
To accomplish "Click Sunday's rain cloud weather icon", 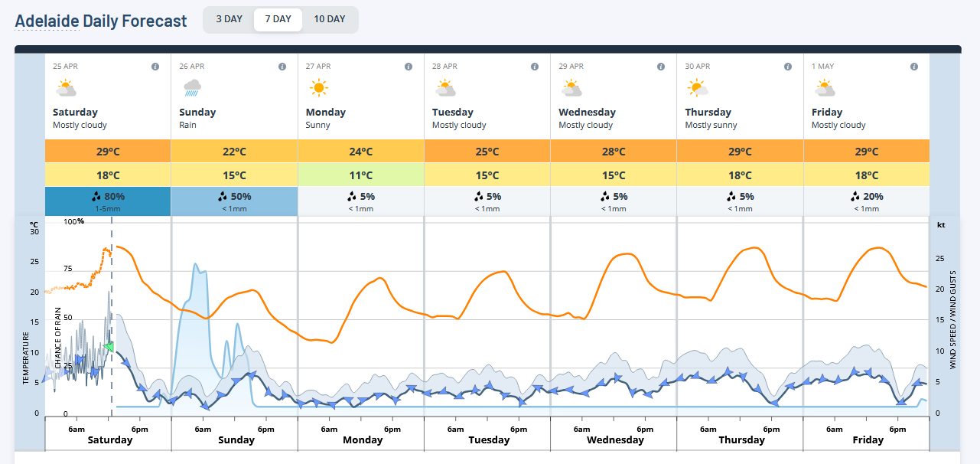I will point(192,89).
